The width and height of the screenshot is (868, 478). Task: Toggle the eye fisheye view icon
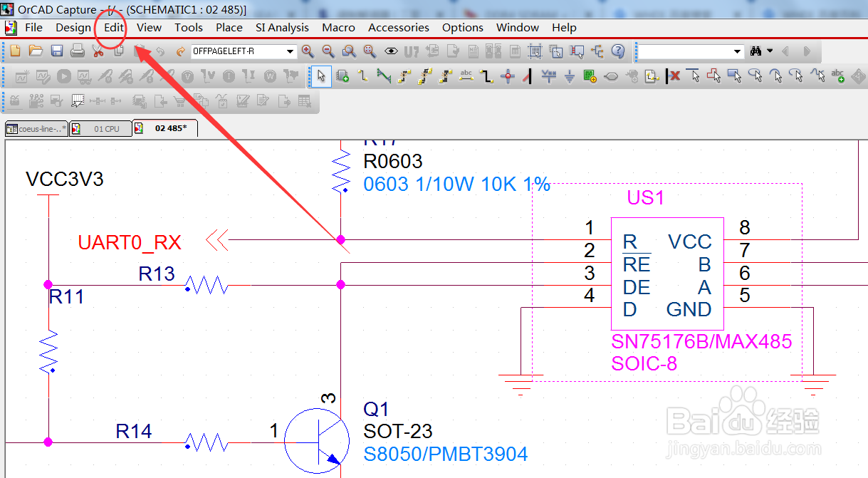pos(391,51)
